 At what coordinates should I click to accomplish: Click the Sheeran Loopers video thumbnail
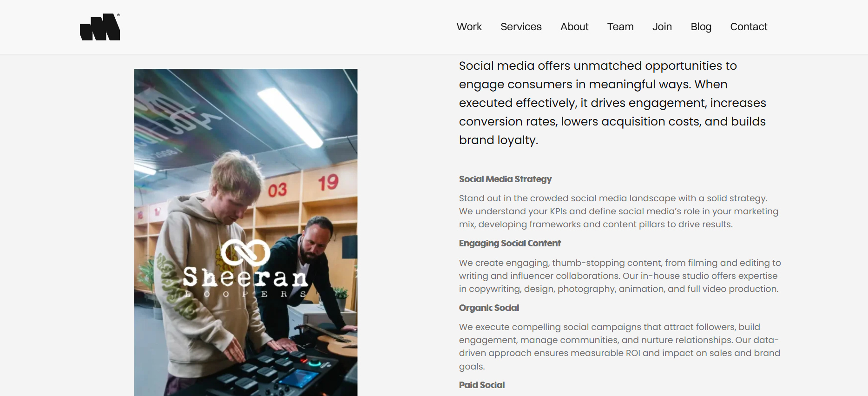246,232
